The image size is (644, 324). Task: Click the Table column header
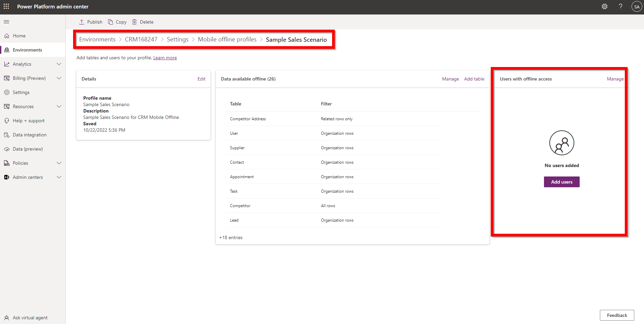coord(235,104)
